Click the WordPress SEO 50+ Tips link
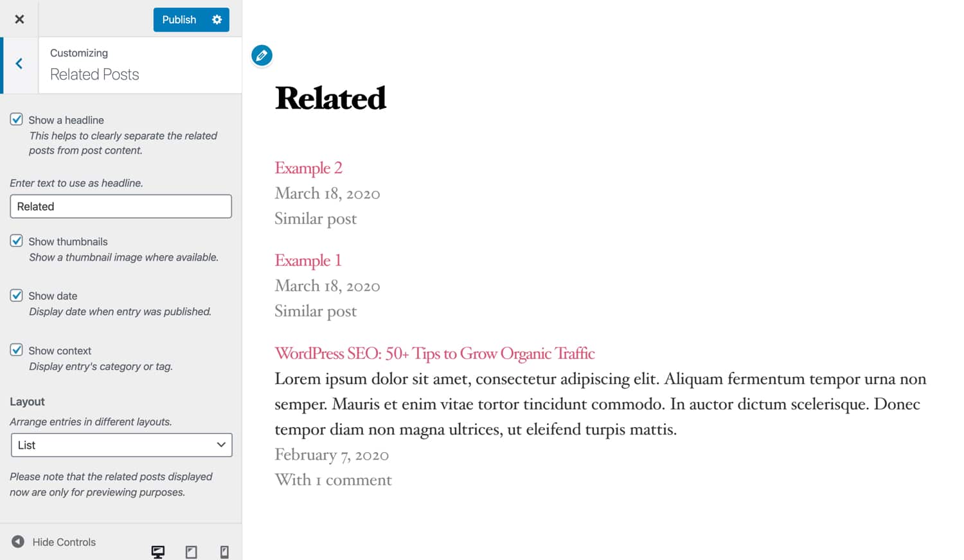Viewport: 964px width, 560px height. pyautogui.click(x=434, y=353)
